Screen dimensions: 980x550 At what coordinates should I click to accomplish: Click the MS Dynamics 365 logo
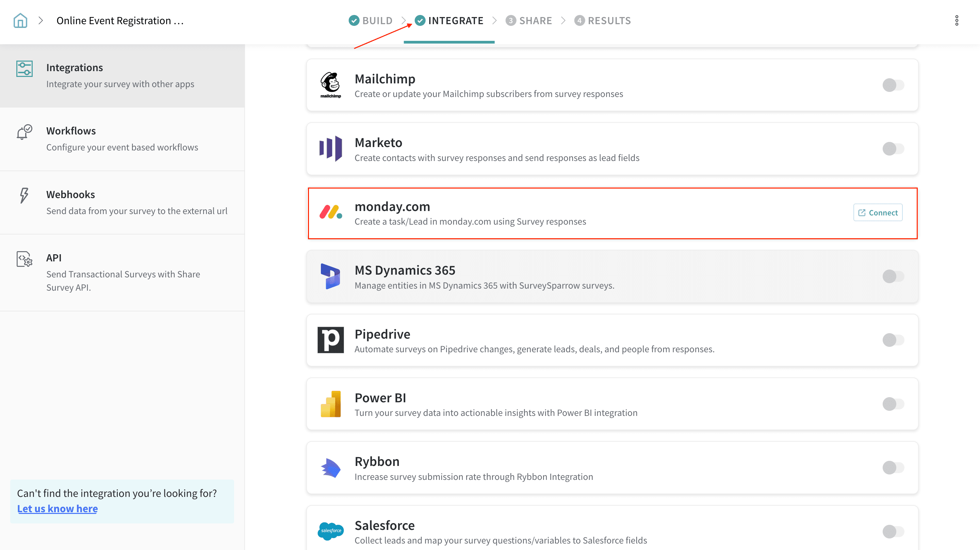tap(330, 276)
